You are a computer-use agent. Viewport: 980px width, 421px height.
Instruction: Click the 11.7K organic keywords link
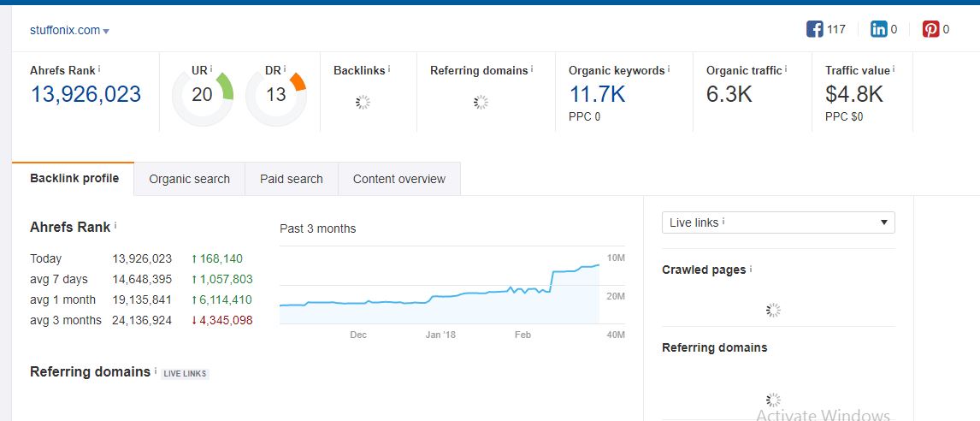[x=597, y=94]
